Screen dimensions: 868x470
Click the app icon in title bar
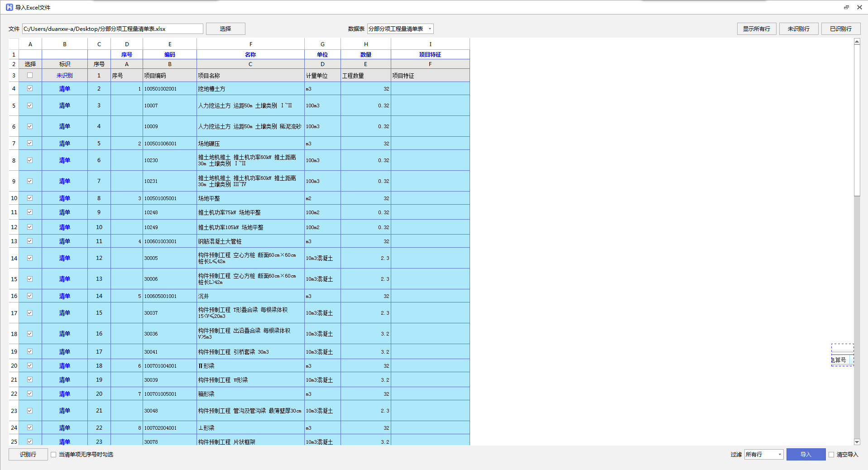9,7
